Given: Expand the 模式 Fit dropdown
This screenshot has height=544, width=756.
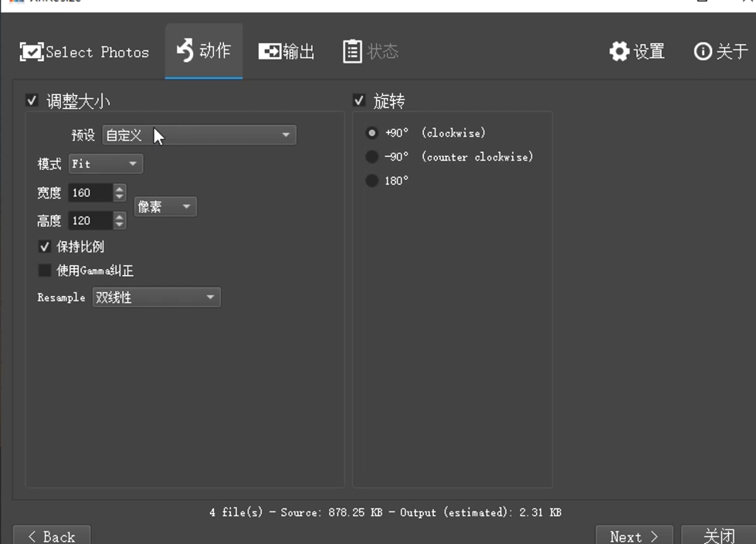Looking at the screenshot, I should [x=106, y=164].
